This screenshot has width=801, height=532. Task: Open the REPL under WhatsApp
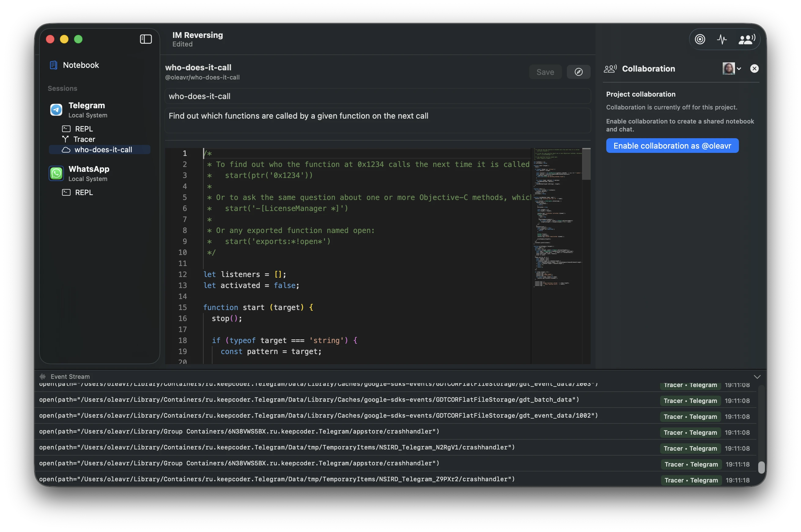click(83, 192)
